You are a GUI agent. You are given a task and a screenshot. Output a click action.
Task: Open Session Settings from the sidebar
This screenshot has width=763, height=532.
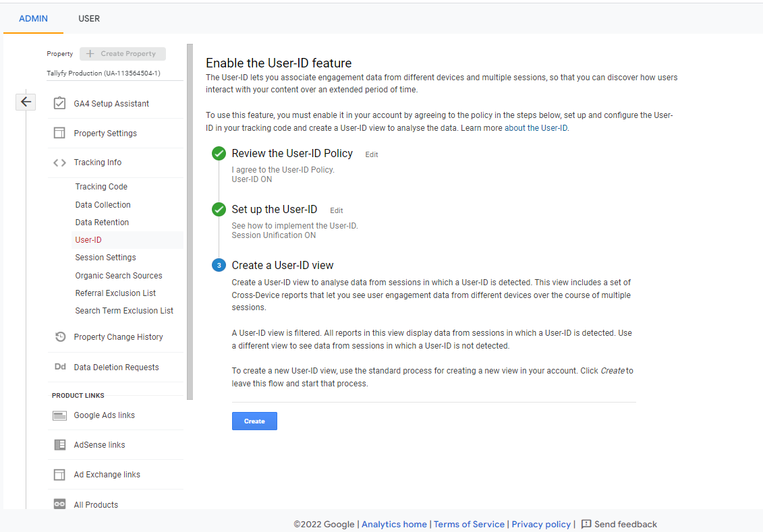105,257
